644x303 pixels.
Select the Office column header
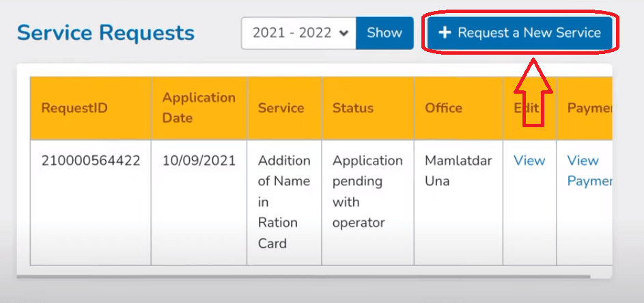coord(443,108)
